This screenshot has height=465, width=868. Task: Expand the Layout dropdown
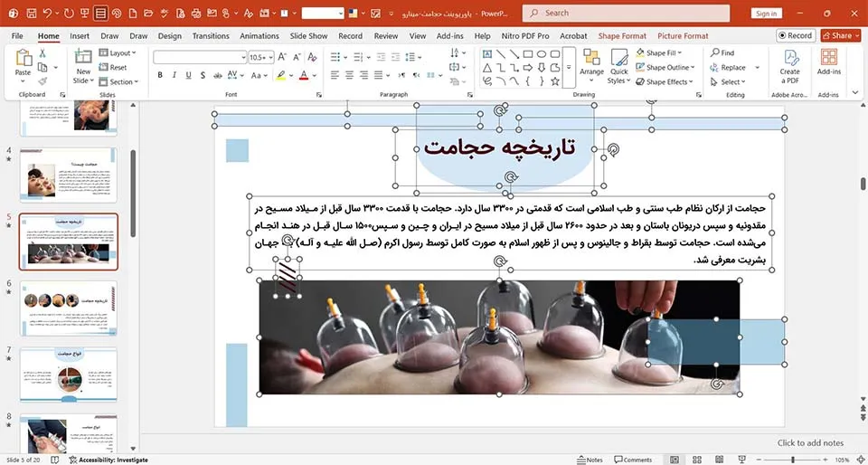pyautogui.click(x=118, y=53)
